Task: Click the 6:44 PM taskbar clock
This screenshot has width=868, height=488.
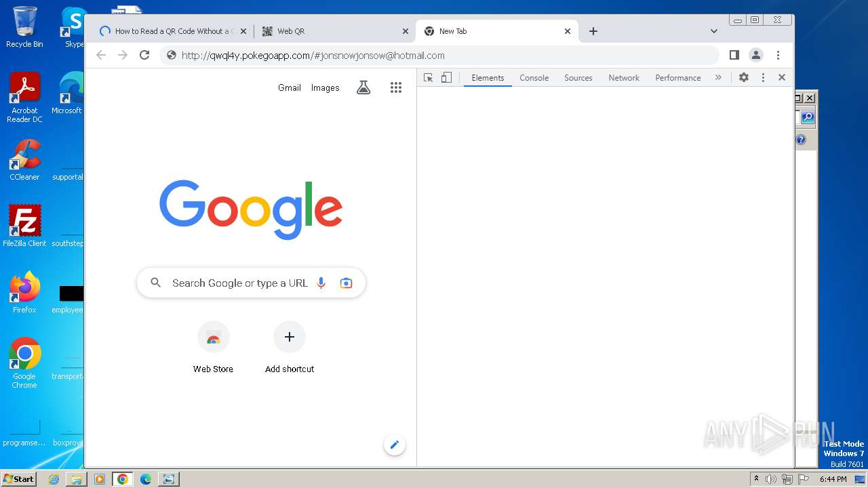Action: pyautogui.click(x=833, y=479)
